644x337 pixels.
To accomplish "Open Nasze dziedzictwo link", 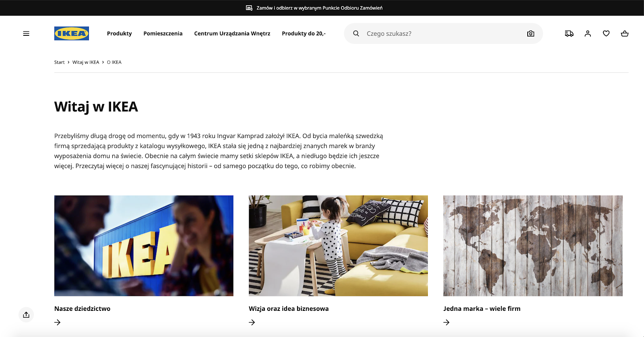I will click(x=82, y=308).
